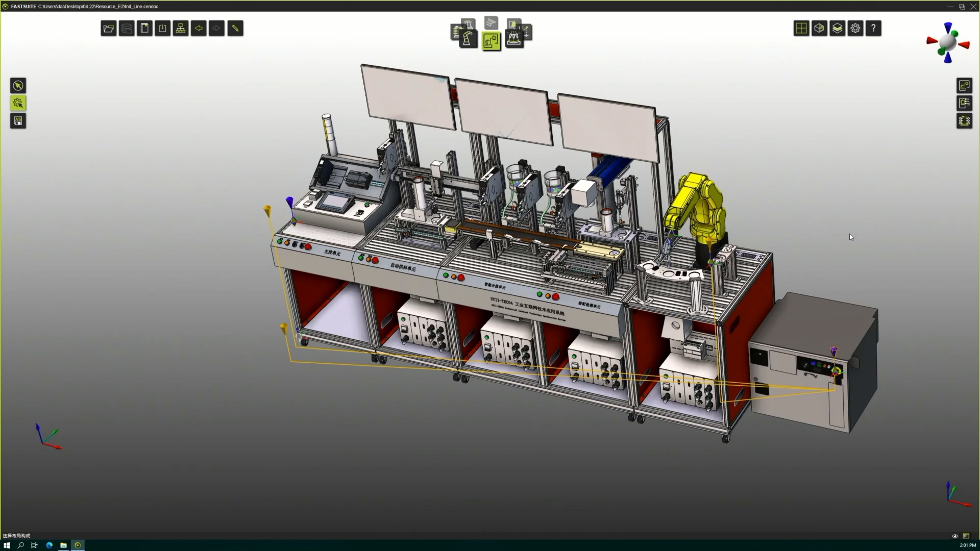This screenshot has height=551, width=980.
Task: Toggle the eye visibility icon in status bar
Action: coord(955,536)
